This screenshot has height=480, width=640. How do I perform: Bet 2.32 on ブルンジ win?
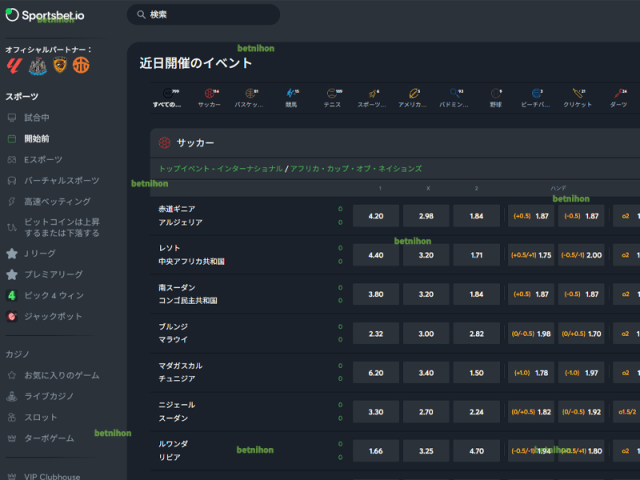tap(376, 333)
